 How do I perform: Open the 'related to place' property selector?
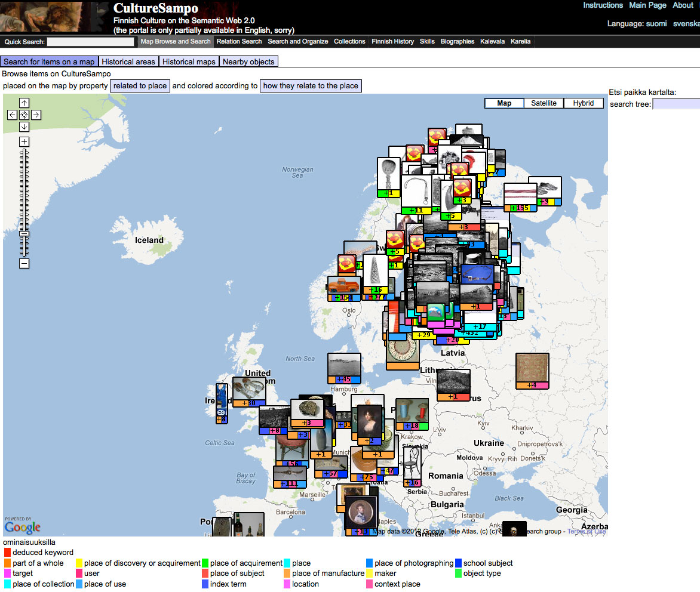coord(140,86)
